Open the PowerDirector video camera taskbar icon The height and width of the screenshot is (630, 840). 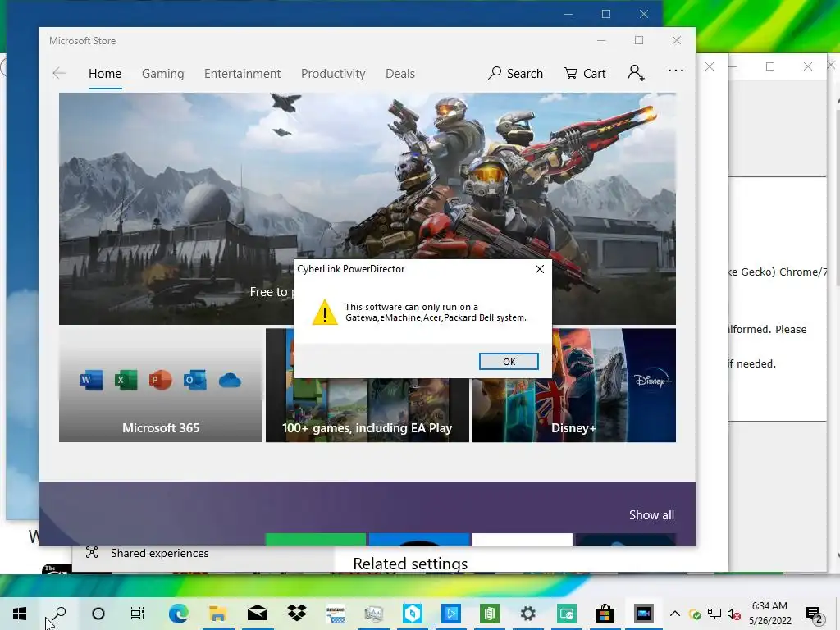click(x=643, y=614)
